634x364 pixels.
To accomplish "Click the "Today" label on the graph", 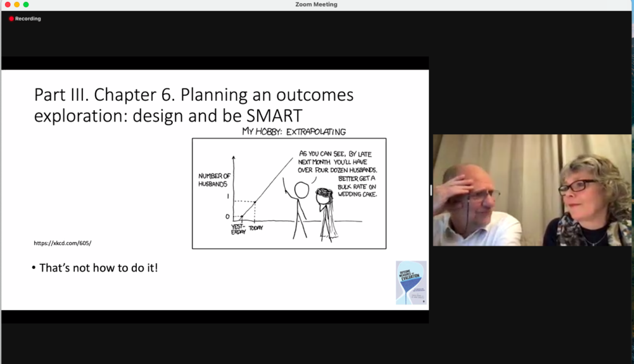I will click(x=256, y=228).
